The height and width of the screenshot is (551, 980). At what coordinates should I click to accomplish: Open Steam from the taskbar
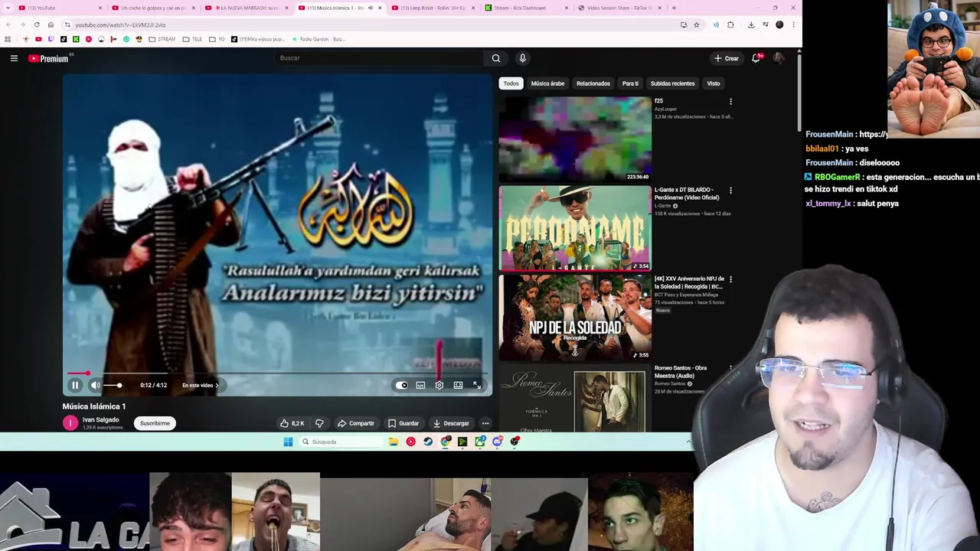tap(428, 442)
